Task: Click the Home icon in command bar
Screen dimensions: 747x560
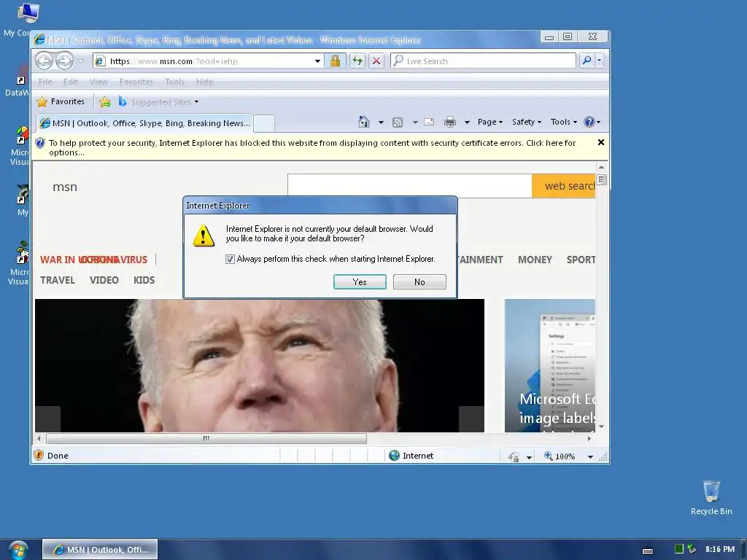Action: point(363,122)
